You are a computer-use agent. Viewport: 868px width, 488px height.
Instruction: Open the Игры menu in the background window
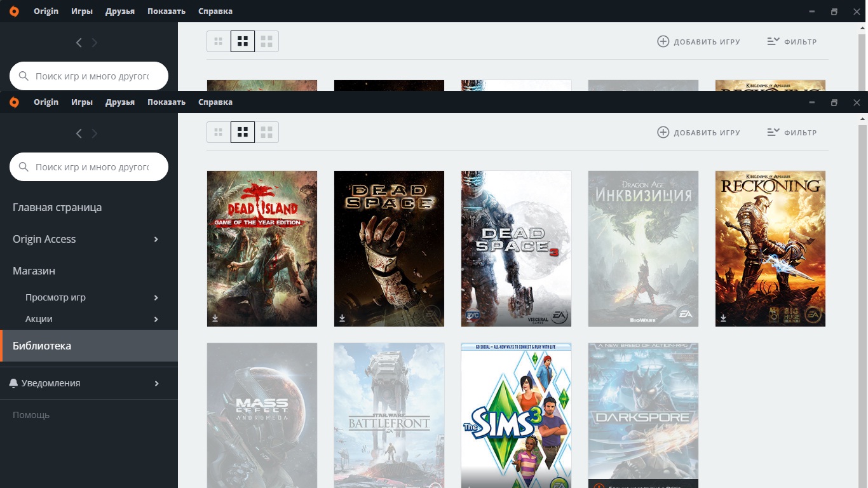point(82,11)
